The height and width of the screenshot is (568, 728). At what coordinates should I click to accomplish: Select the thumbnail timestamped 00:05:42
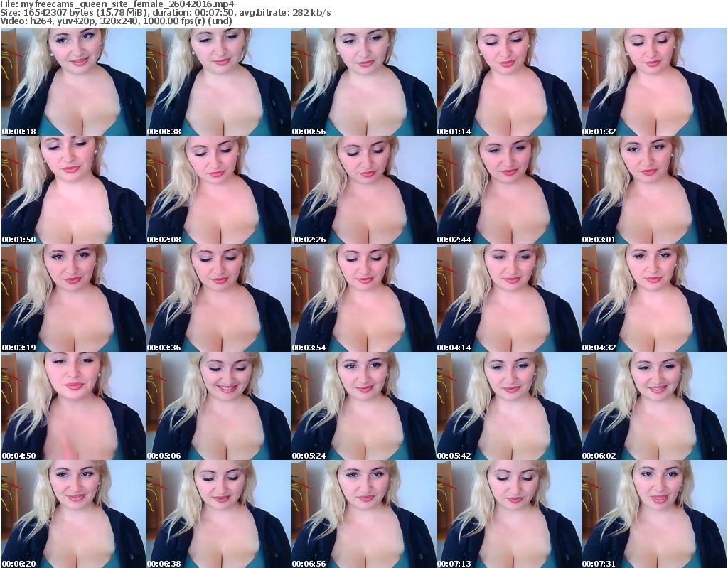[508, 407]
